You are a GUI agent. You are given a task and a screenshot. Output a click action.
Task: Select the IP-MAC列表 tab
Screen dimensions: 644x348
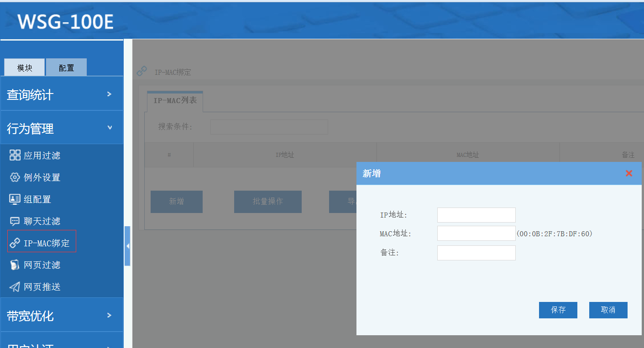tap(175, 100)
